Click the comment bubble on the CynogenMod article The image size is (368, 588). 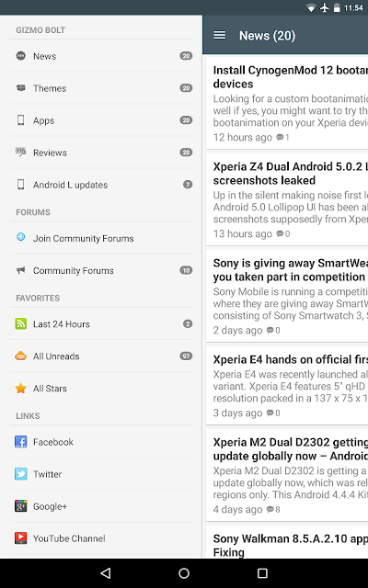(x=280, y=137)
